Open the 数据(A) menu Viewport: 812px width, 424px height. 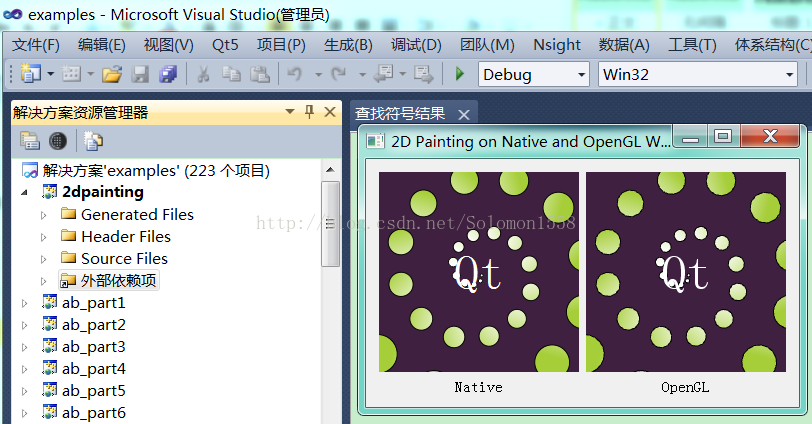[624, 45]
